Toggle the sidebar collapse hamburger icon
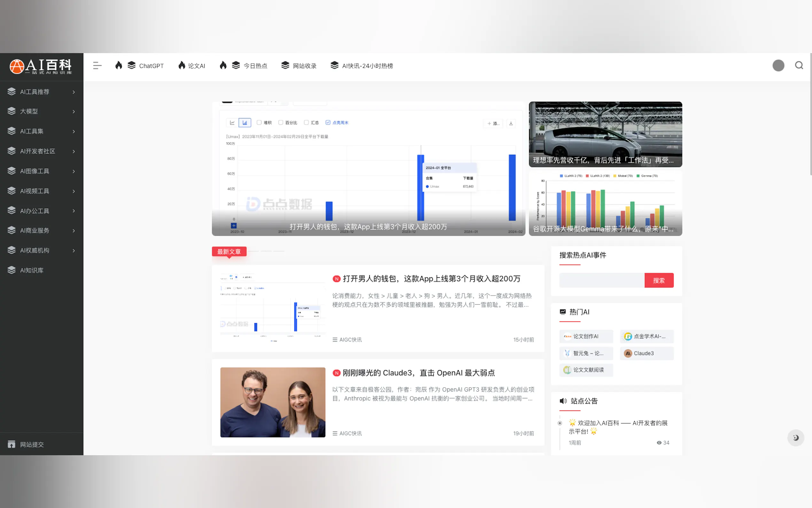This screenshot has height=508, width=812. point(97,66)
